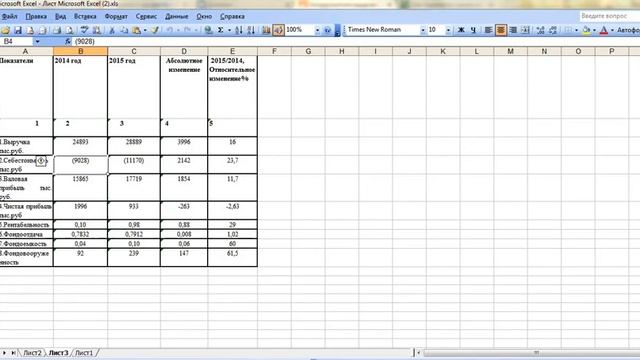This screenshot has height=360, width=640.
Task: Select the cell containing 24893
Action: coord(80,146)
